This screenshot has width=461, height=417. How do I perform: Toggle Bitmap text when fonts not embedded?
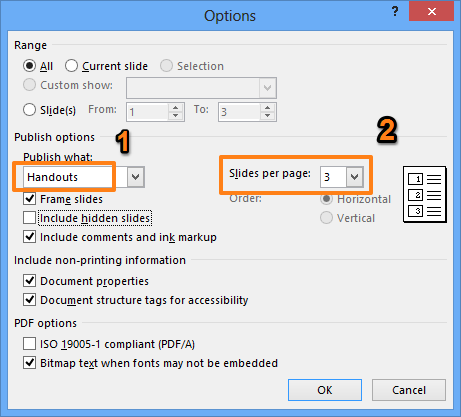pos(30,362)
